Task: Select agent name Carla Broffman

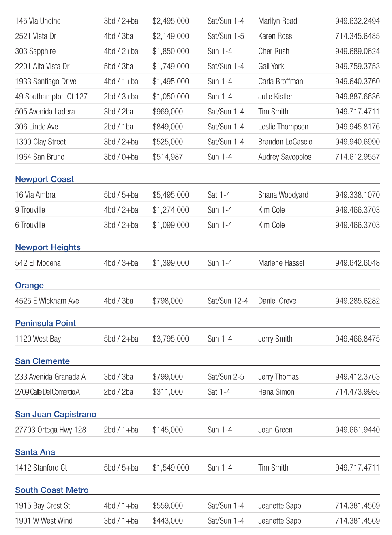Action: tap(281, 82)
